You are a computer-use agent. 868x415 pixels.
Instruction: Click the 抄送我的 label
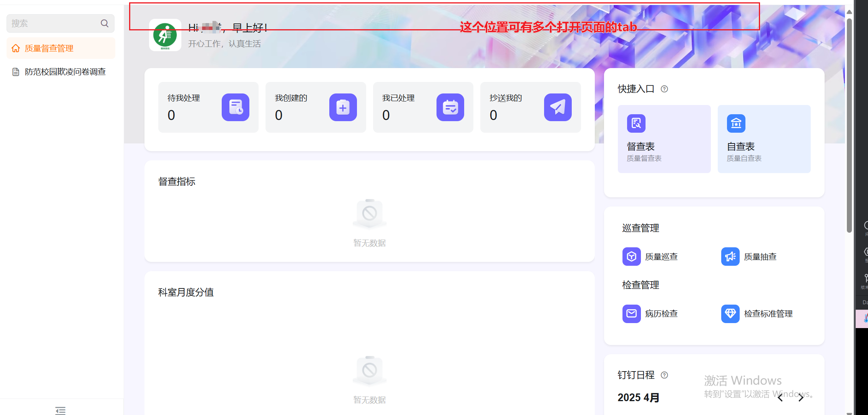point(506,98)
